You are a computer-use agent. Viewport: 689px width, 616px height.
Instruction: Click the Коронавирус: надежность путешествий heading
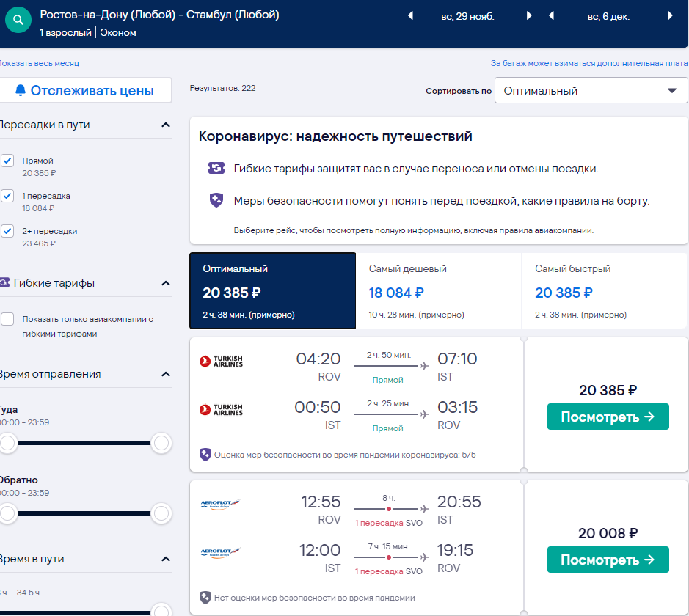[x=335, y=136]
